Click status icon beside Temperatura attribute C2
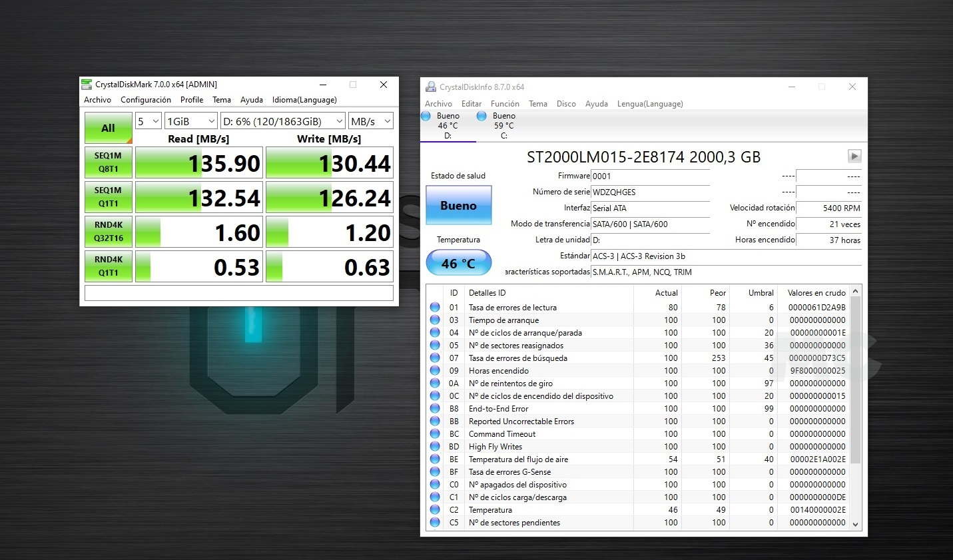 pyautogui.click(x=435, y=510)
